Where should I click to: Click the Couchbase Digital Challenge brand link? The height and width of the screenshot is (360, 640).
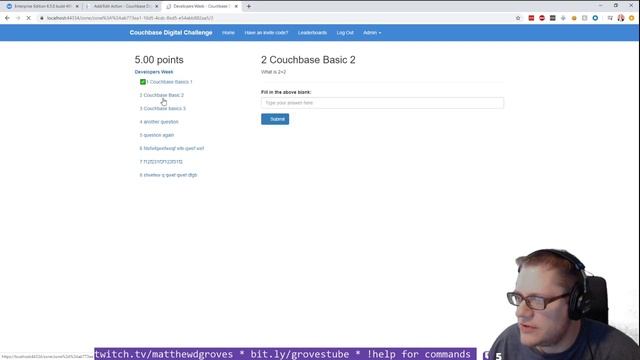[171, 33]
